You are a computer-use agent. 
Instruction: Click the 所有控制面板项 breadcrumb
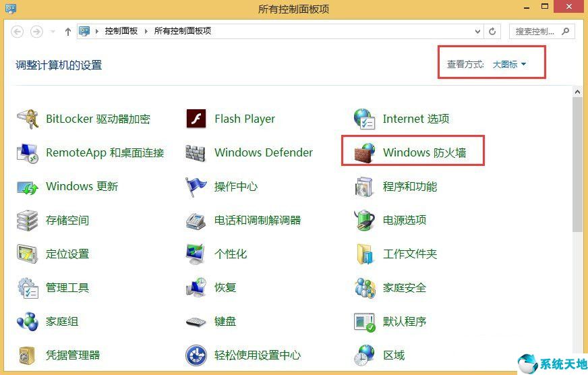pos(183,31)
